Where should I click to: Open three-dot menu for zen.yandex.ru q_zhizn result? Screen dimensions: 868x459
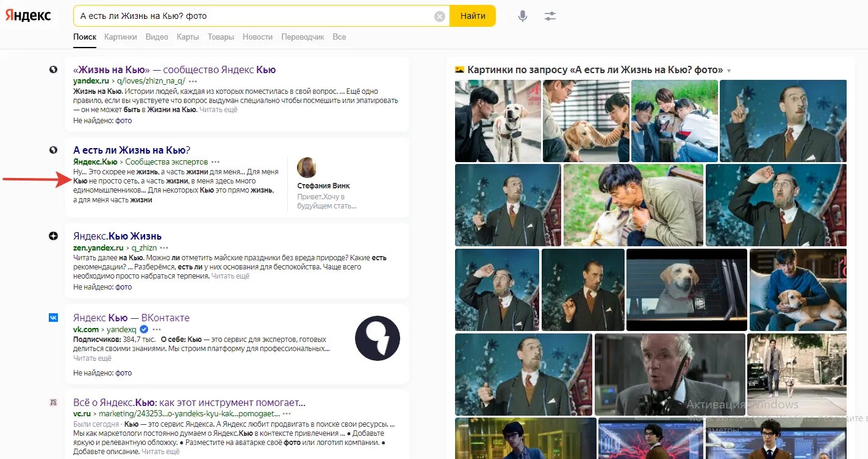pos(165,248)
